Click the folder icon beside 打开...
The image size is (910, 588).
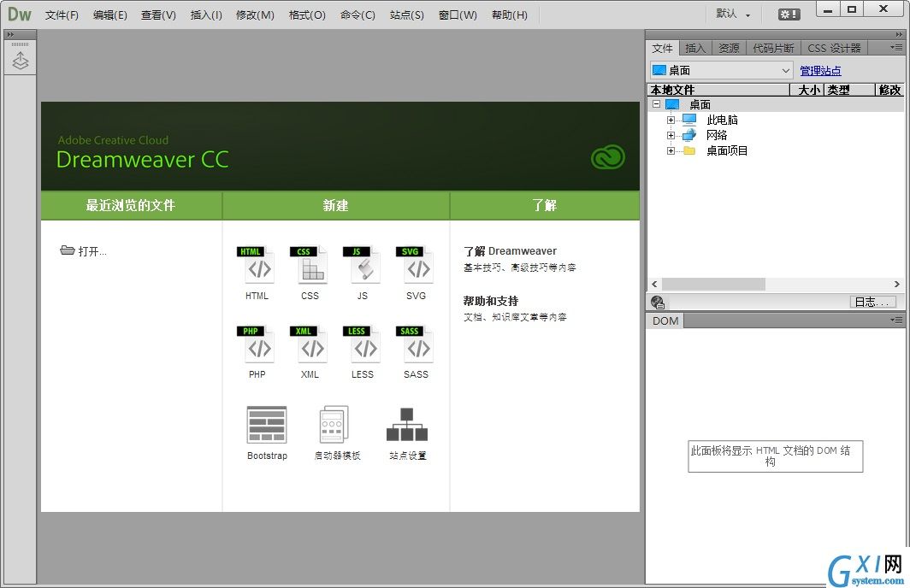[x=68, y=250]
